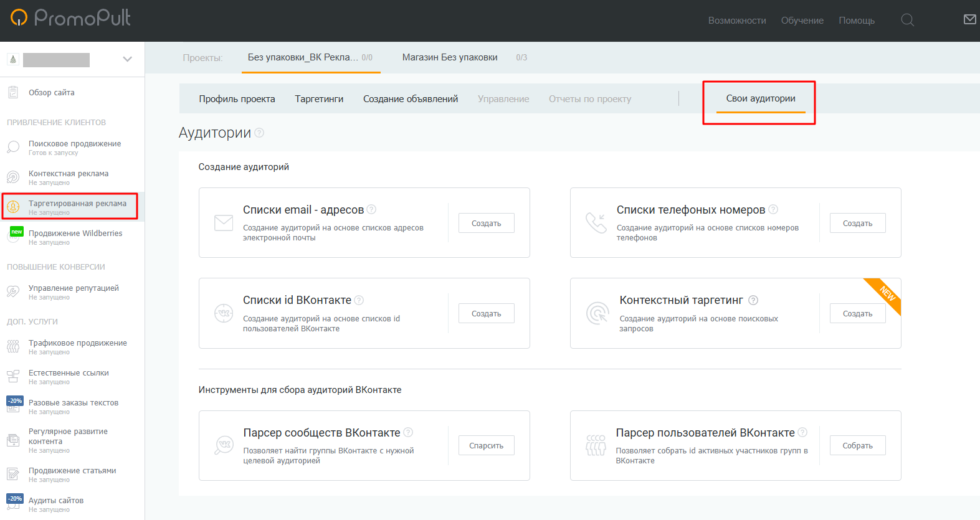Click Создать for VK id lists

click(487, 313)
